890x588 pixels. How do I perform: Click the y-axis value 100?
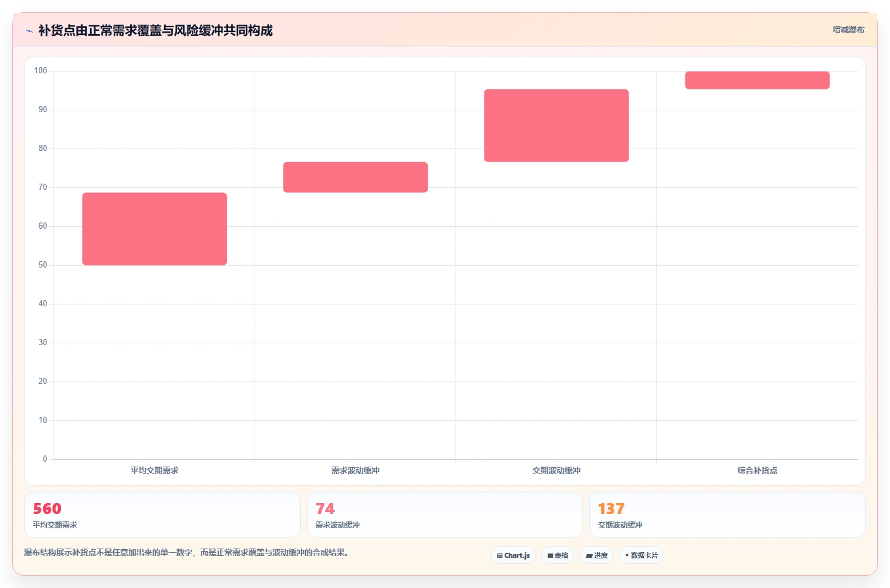[41, 71]
